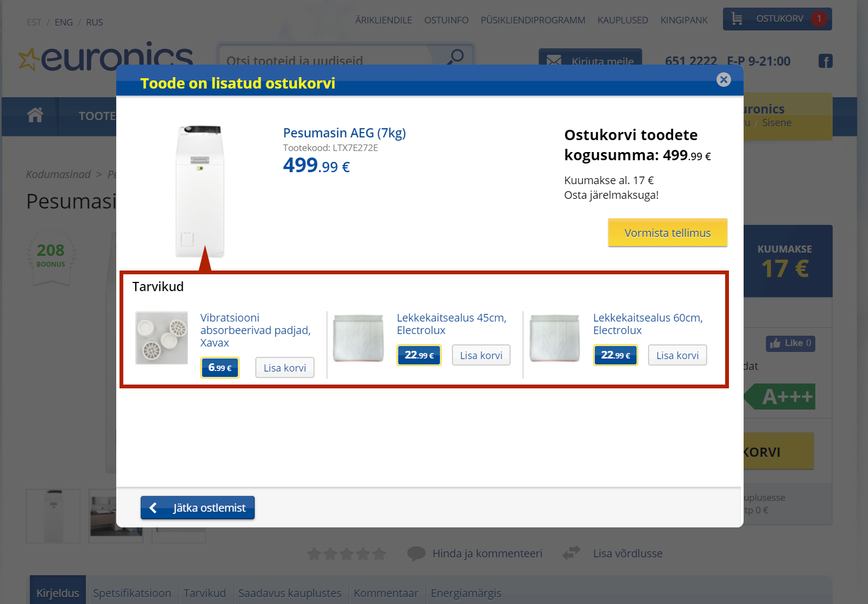Select the Kommentaar tab
The image size is (868, 604).
(x=386, y=593)
